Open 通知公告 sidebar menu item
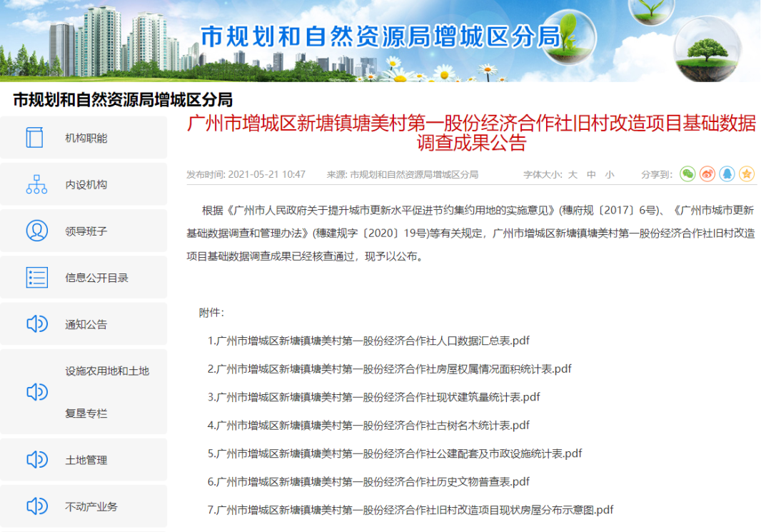Screen dimensions: 771x532 click(x=84, y=324)
